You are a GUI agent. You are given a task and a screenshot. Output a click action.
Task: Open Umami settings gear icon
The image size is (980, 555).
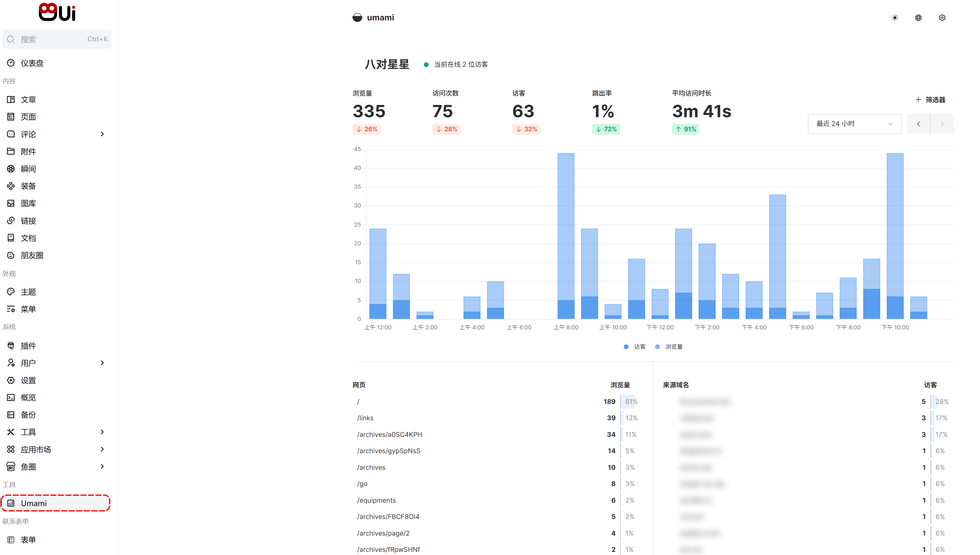click(x=942, y=18)
